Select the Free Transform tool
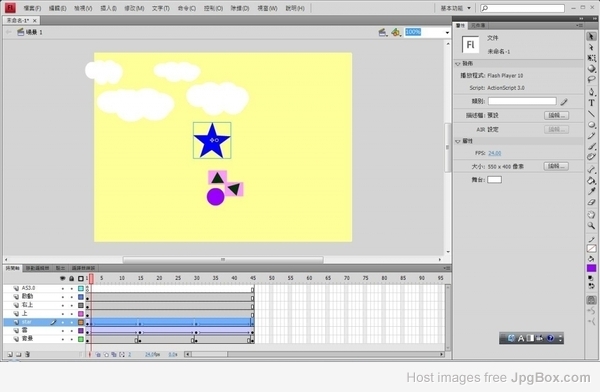 (x=591, y=58)
